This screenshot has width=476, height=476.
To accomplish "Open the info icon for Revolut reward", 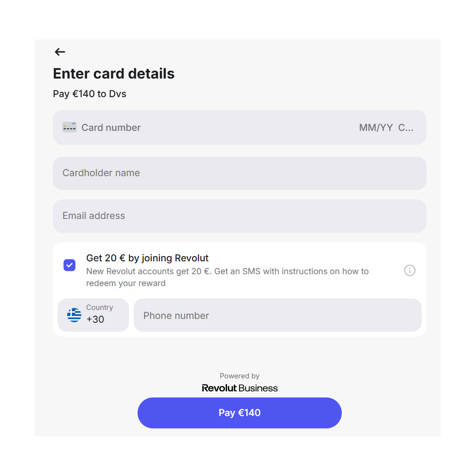I will tap(409, 270).
